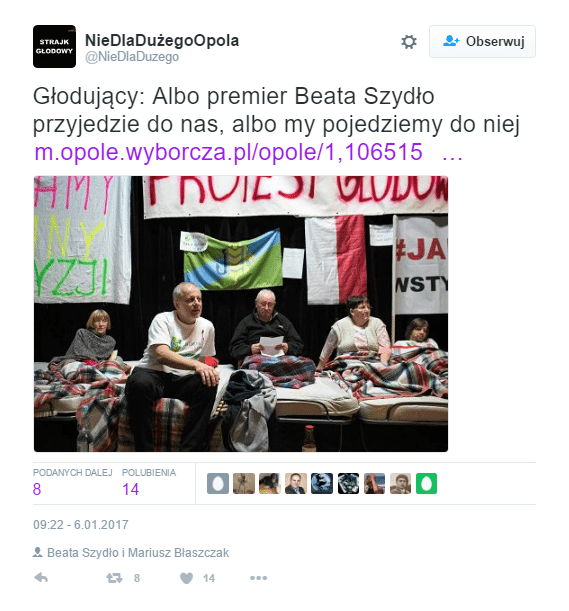The image size is (569, 611).
Task: Open the tweet timestamp 09:22 - 6.01.2017
Action: coord(81,525)
